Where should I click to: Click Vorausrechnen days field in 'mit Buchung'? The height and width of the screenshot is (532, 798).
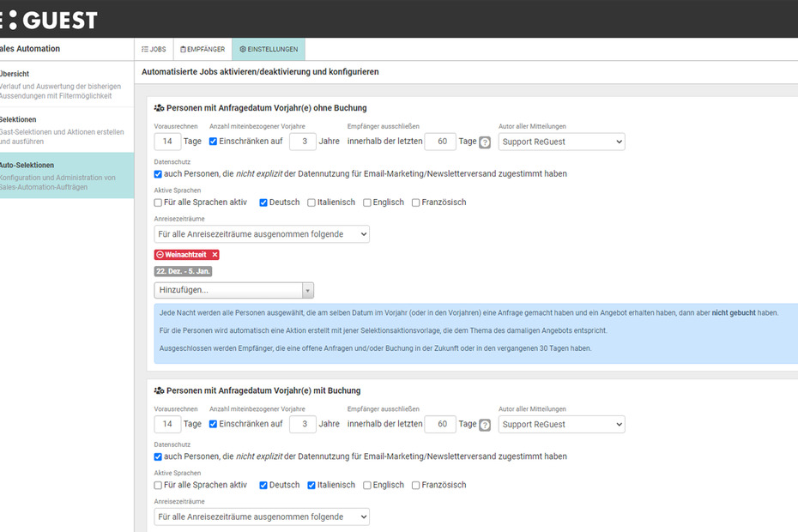point(167,424)
